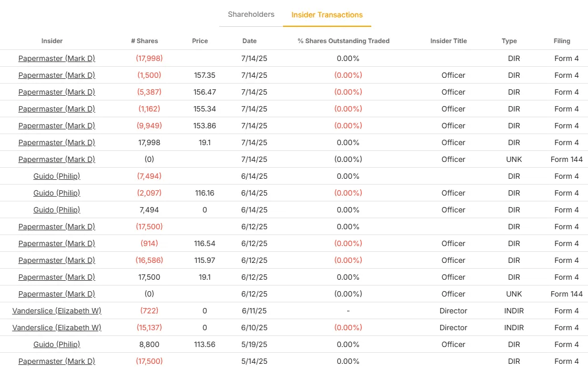Select the Insider Transactions tab
The image size is (588, 367).
[x=327, y=15]
